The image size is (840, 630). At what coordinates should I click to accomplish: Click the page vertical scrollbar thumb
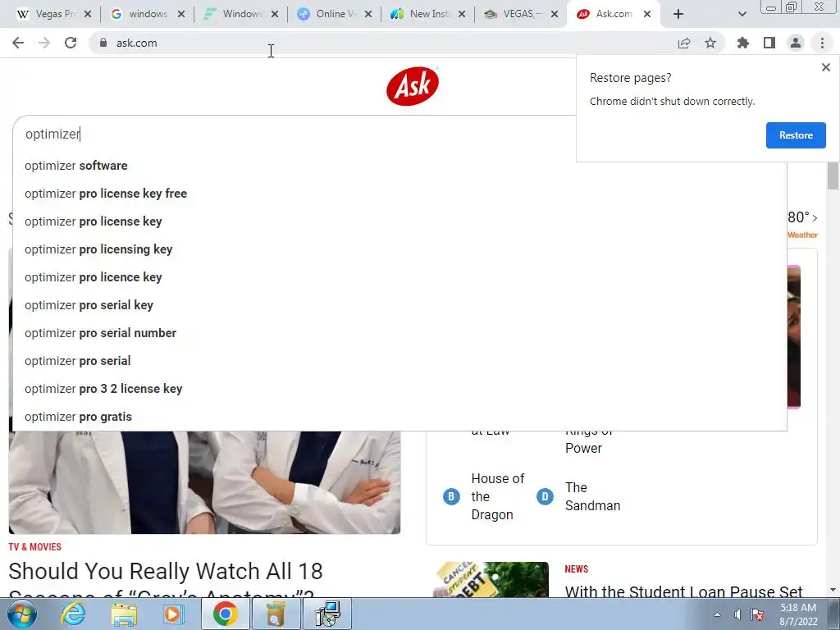click(x=833, y=176)
